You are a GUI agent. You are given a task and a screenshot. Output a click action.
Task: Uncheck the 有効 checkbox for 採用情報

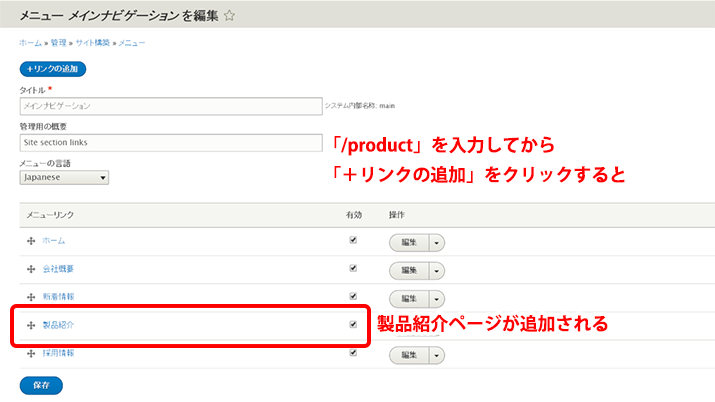pyautogui.click(x=353, y=353)
